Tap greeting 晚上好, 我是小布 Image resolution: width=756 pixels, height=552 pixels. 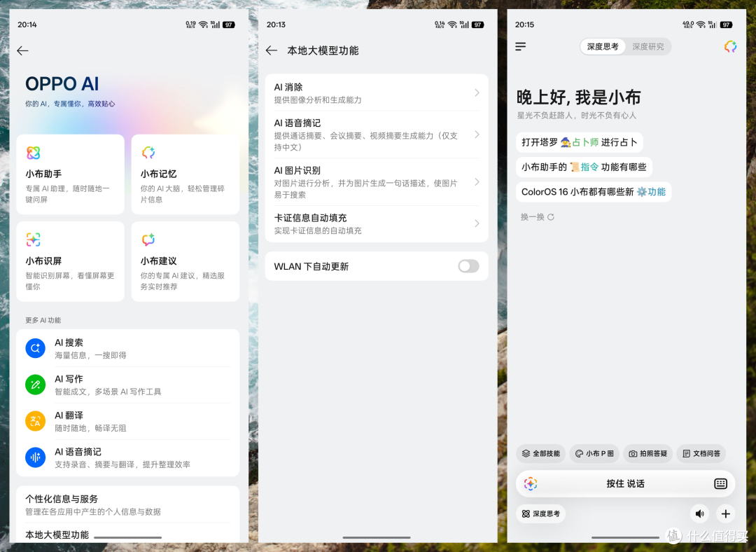pos(579,97)
